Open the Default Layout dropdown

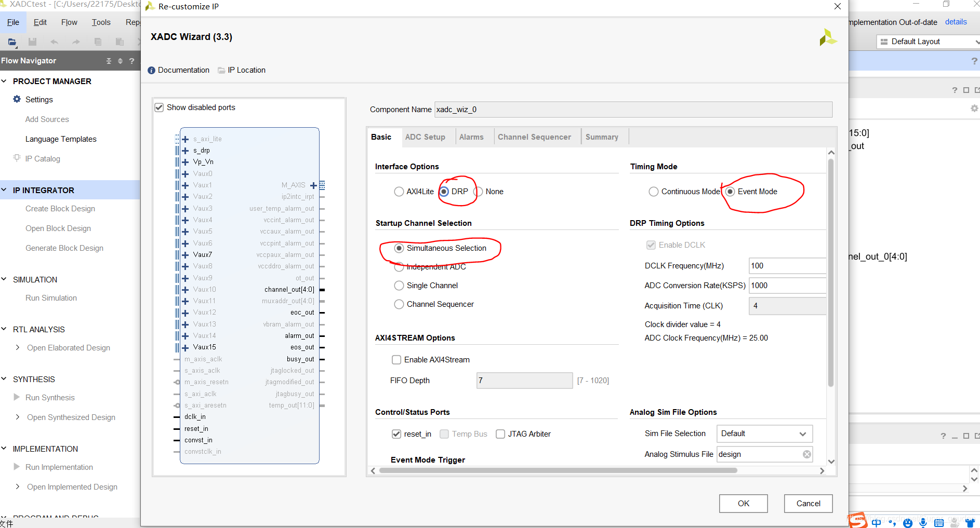(929, 42)
